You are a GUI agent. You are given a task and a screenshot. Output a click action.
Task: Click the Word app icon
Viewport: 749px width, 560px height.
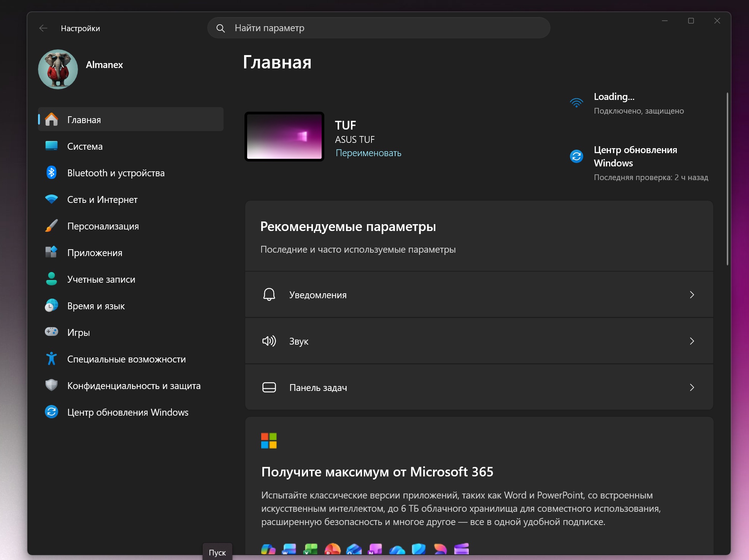(289, 549)
